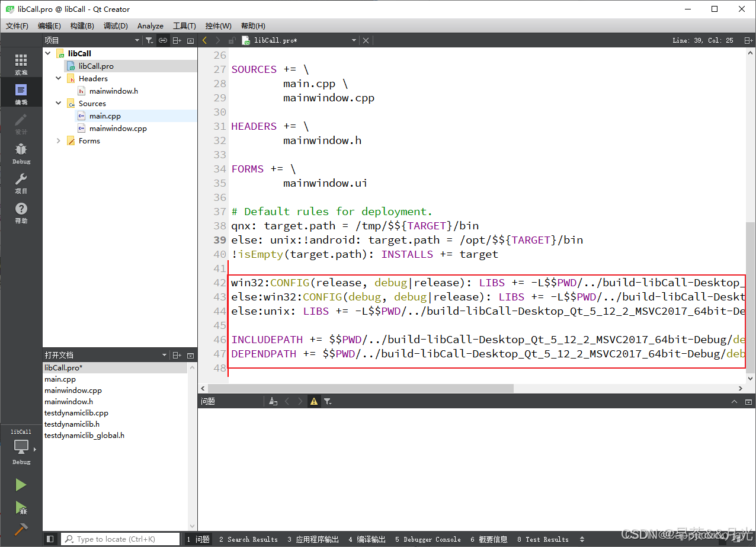The width and height of the screenshot is (756, 547).
Task: Open 3 应用程序输出 output tab
Action: coord(313,539)
